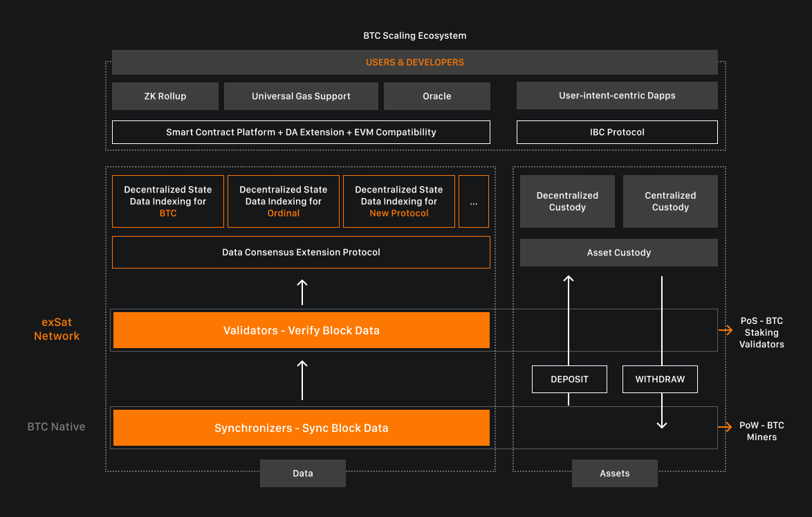This screenshot has width=812, height=517.
Task: Select the Centralized Custody box
Action: point(671,201)
